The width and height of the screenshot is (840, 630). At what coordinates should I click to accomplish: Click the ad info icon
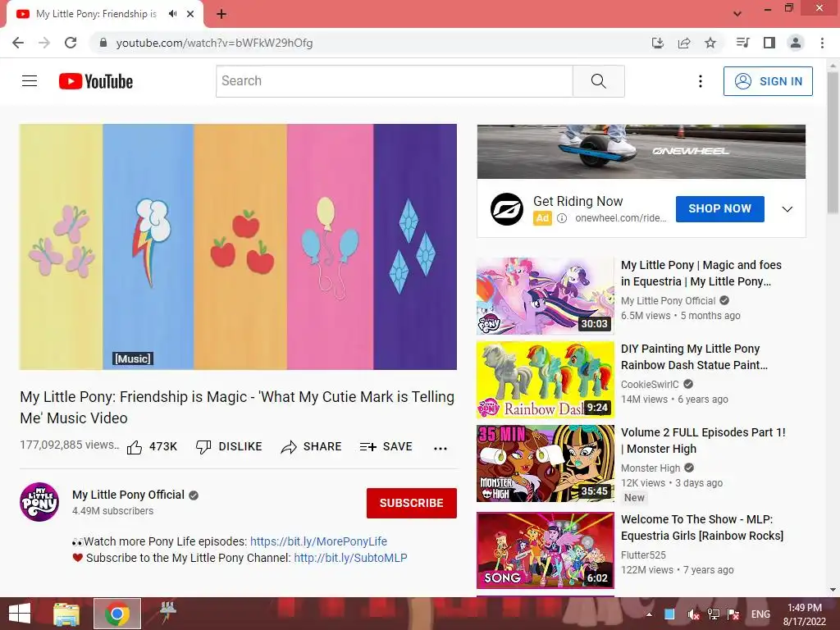[562, 218]
